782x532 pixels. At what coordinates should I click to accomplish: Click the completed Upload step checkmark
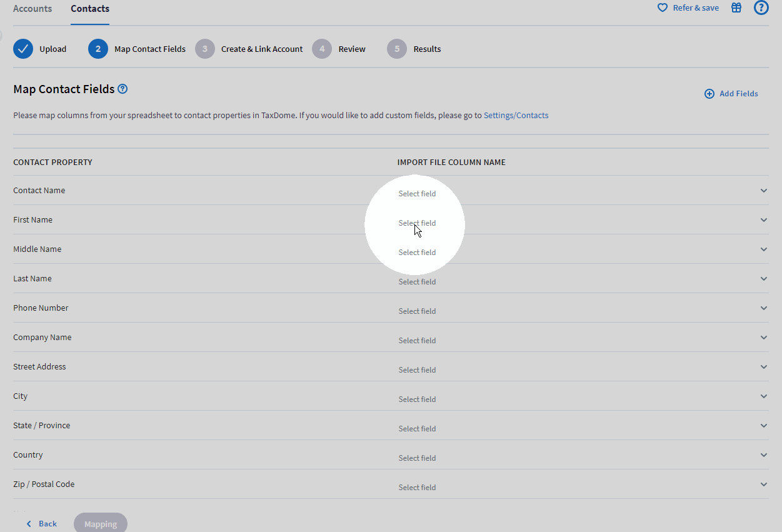click(23, 48)
